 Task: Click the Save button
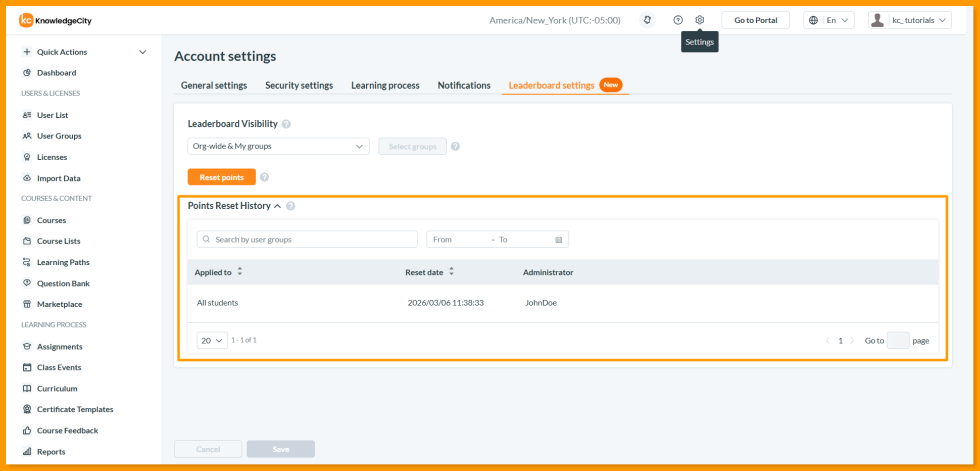click(x=281, y=449)
